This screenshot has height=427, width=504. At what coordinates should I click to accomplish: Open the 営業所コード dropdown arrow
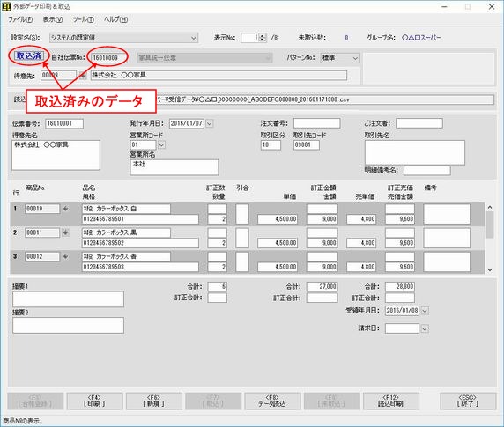pyautogui.click(x=161, y=144)
